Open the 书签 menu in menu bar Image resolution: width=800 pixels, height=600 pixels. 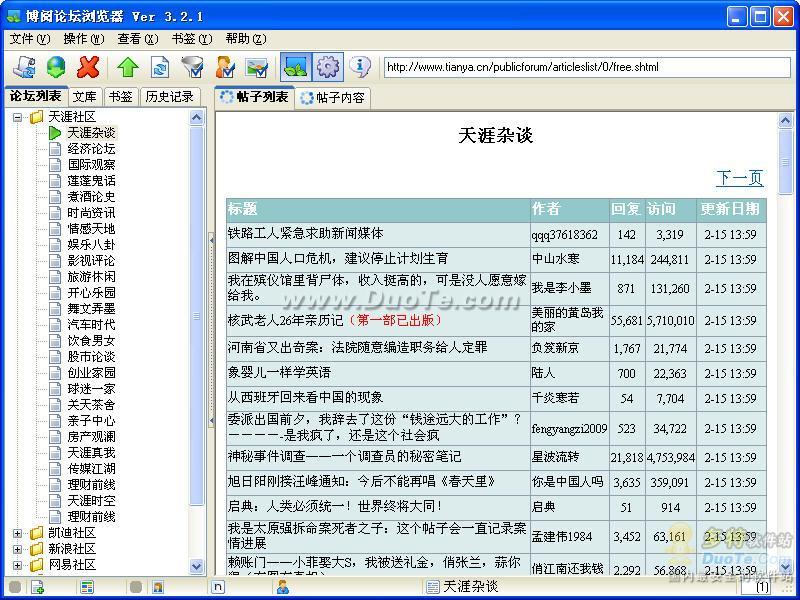pyautogui.click(x=191, y=39)
